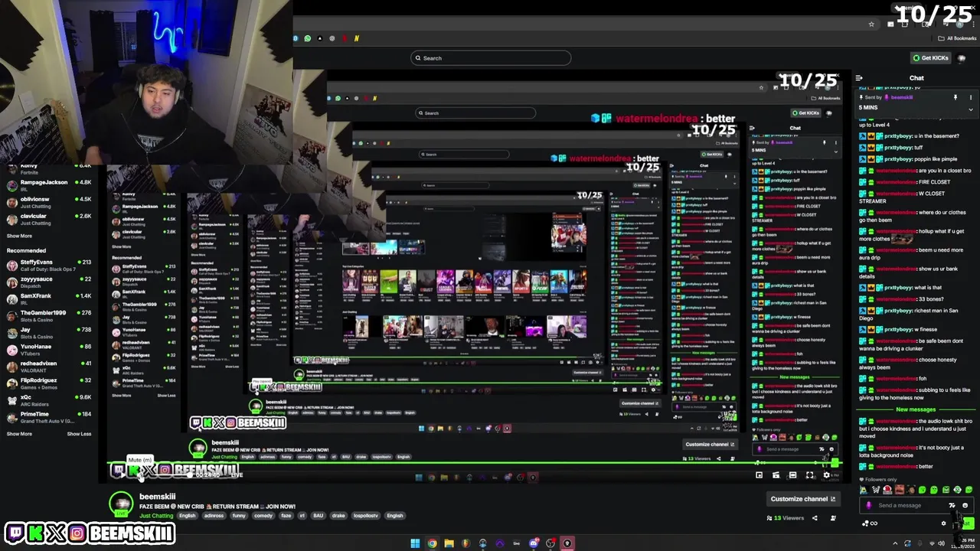Open PrimeTime recommended channel

tap(50, 418)
